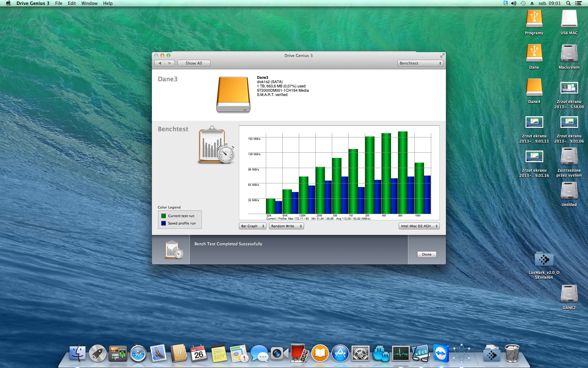Select the Dane4 orange drive icon
The width and height of the screenshot is (588, 368).
click(x=534, y=88)
